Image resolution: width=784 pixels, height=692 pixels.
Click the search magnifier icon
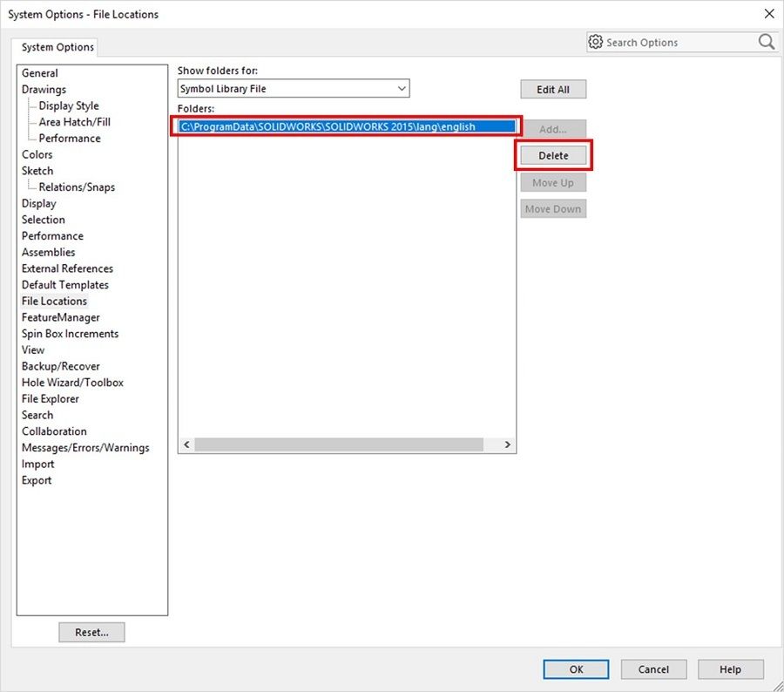(x=766, y=42)
